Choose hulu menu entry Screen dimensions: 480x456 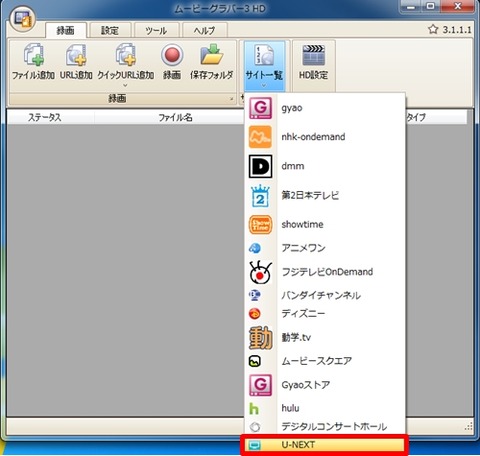(x=325, y=408)
